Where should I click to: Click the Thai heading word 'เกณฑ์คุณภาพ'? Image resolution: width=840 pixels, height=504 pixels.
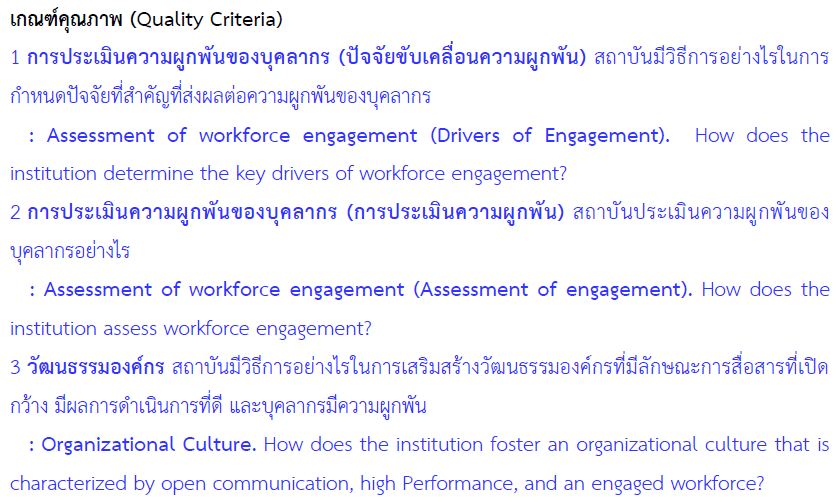tap(66, 20)
